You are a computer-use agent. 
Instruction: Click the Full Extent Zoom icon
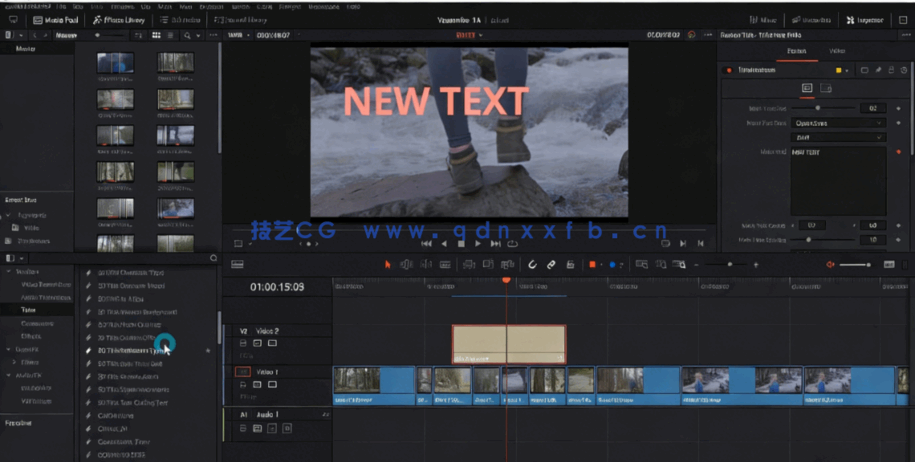641,265
